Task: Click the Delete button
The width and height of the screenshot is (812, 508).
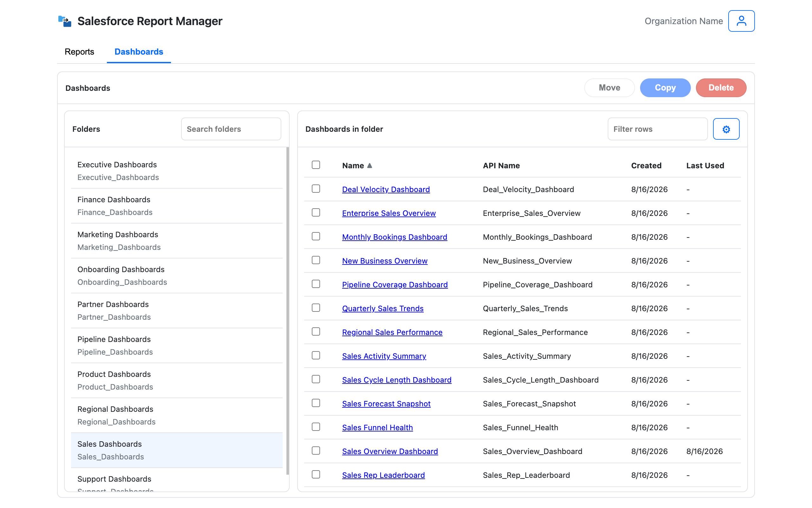Action: [721, 88]
